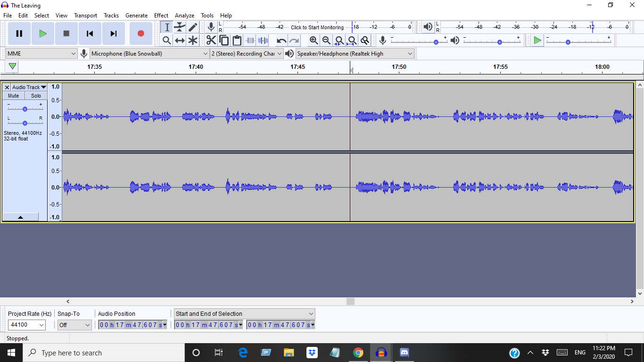Select the Draw (pencil) tool

pos(193,27)
